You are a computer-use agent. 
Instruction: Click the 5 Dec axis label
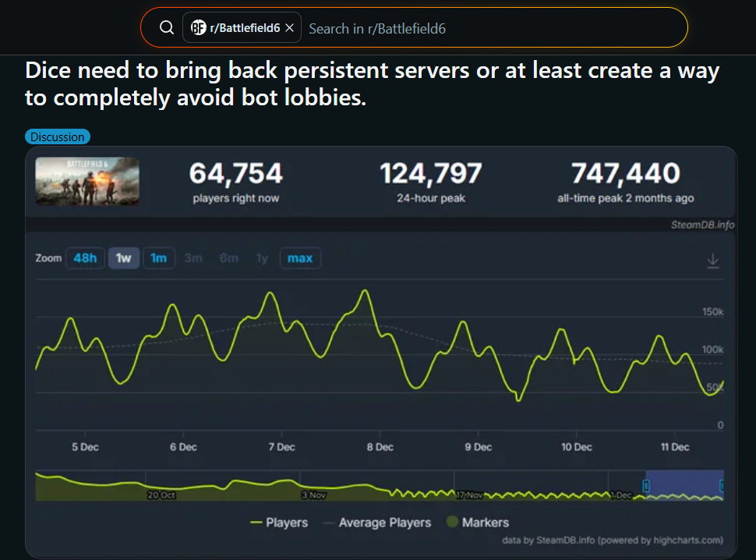pyautogui.click(x=85, y=447)
